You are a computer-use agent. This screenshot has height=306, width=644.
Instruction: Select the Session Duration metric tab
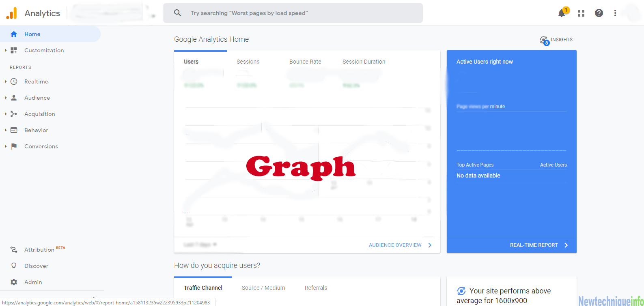pyautogui.click(x=364, y=62)
